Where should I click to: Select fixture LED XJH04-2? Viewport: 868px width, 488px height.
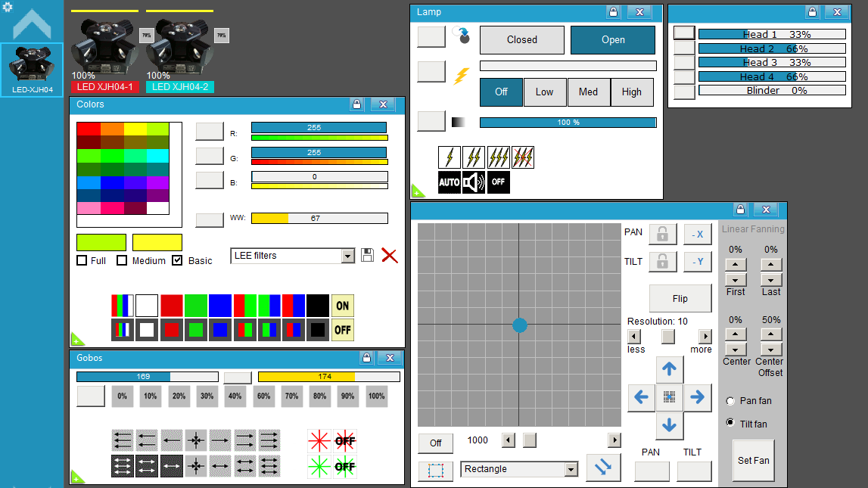pos(179,53)
